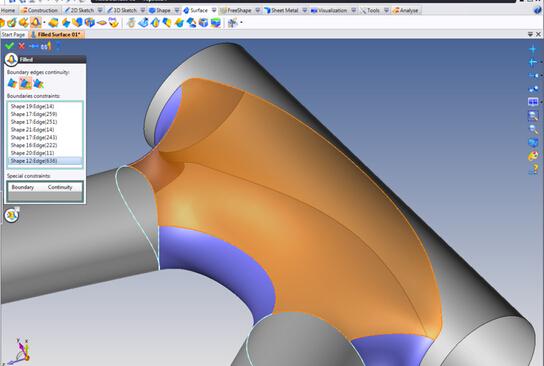Select first boundary edges continuity option
Image resolution: width=544 pixels, height=366 pixels.
12,83
